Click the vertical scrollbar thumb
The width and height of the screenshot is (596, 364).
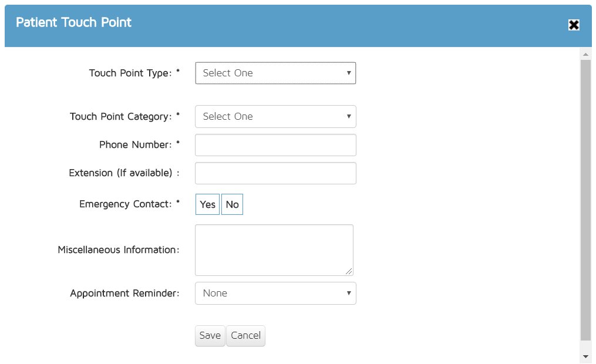585,200
